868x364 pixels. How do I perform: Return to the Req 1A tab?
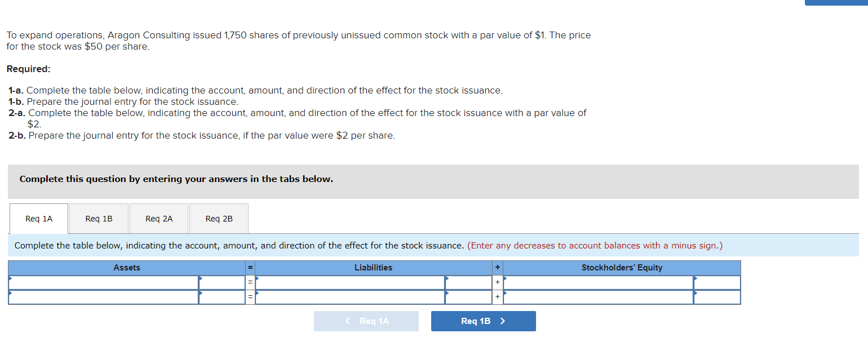pyautogui.click(x=38, y=219)
